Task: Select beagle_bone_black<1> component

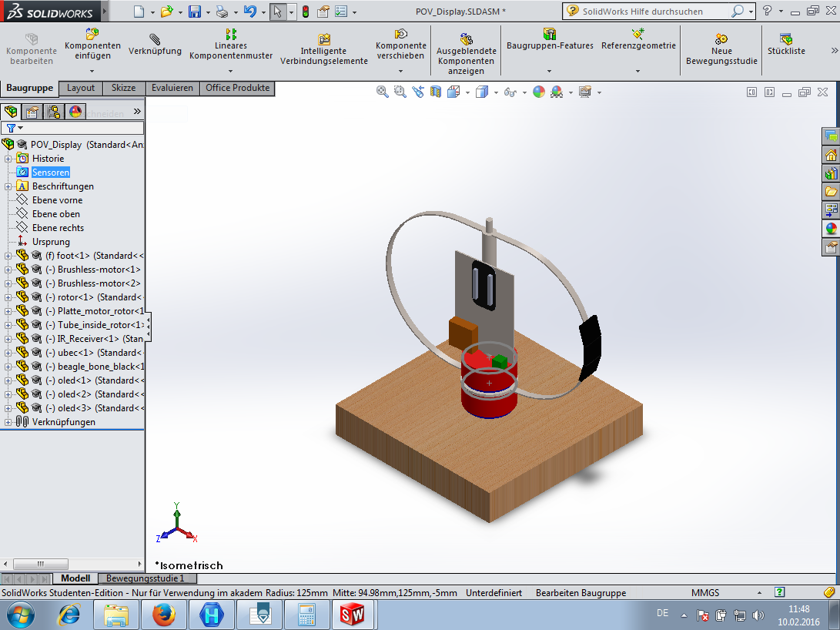Action: click(94, 367)
